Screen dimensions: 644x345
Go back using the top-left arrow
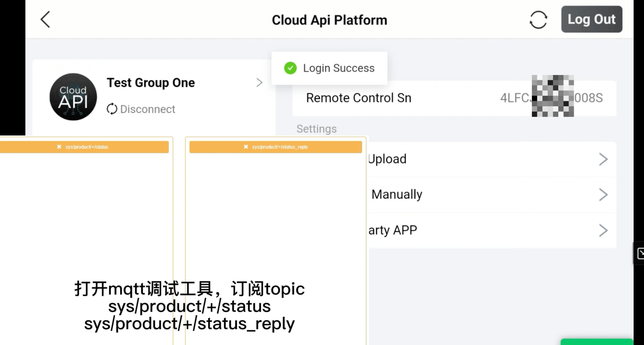pos(45,20)
